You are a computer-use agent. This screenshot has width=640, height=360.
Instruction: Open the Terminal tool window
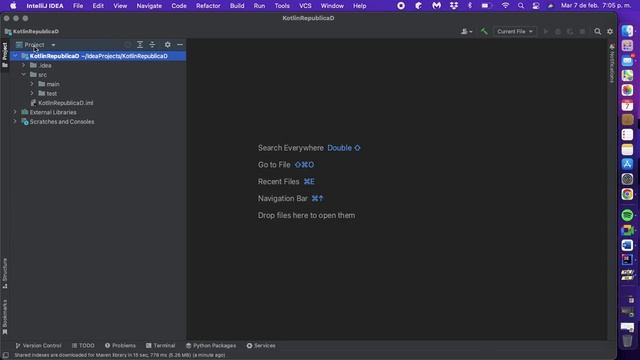[160, 346]
